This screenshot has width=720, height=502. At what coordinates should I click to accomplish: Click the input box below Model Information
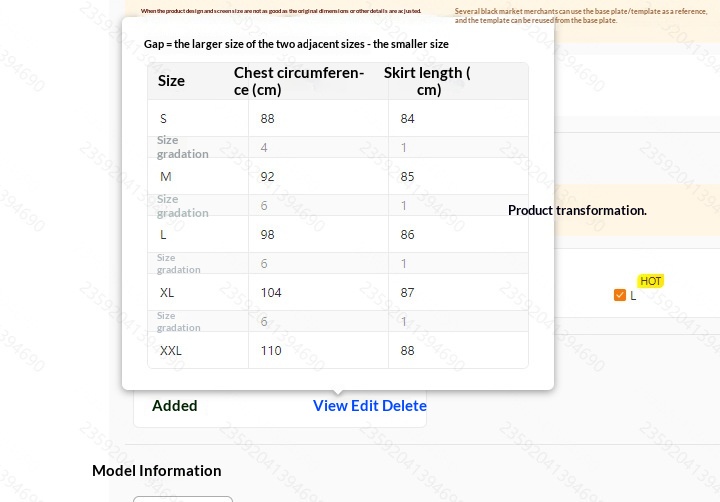(x=183, y=498)
